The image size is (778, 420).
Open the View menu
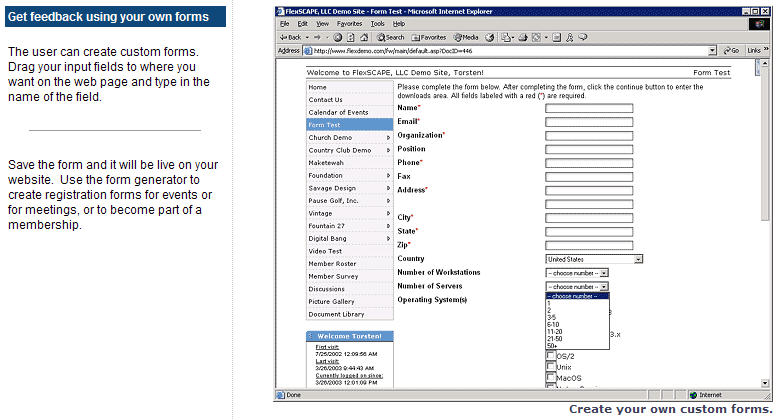tap(323, 24)
